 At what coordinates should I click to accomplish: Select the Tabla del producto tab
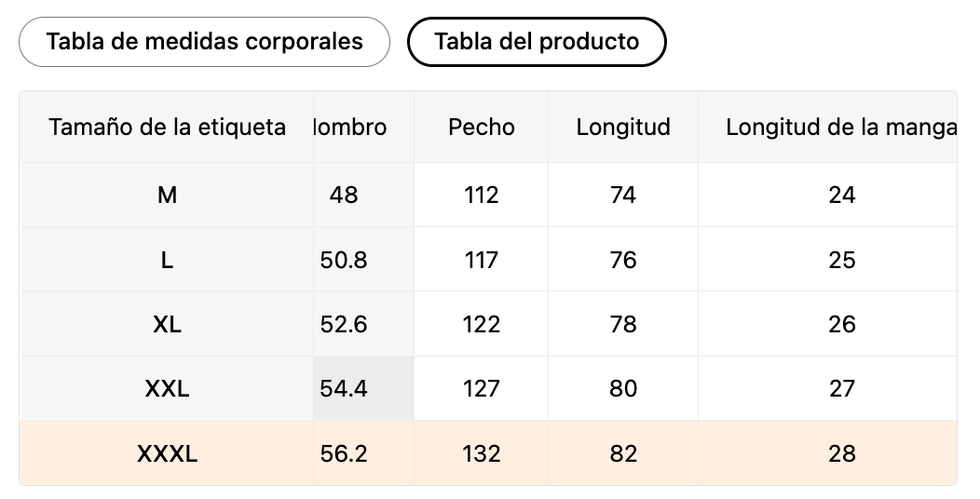[537, 42]
